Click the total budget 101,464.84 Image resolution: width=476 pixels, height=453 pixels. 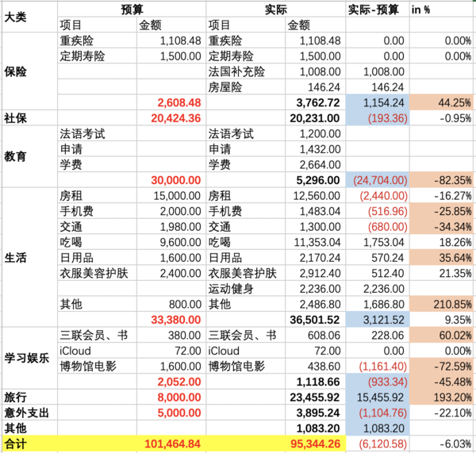click(171, 443)
